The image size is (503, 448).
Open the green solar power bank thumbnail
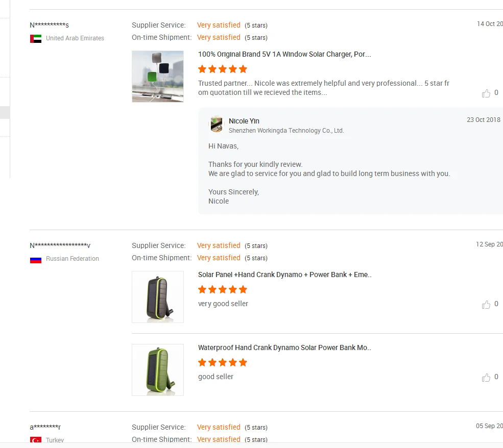158,370
